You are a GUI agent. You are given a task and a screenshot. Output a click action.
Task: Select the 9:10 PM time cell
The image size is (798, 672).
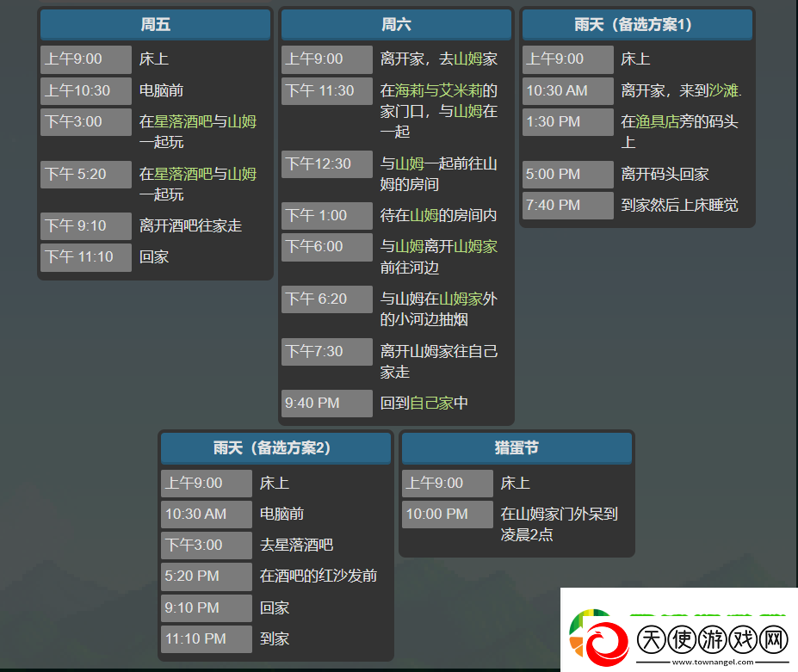[207, 608]
